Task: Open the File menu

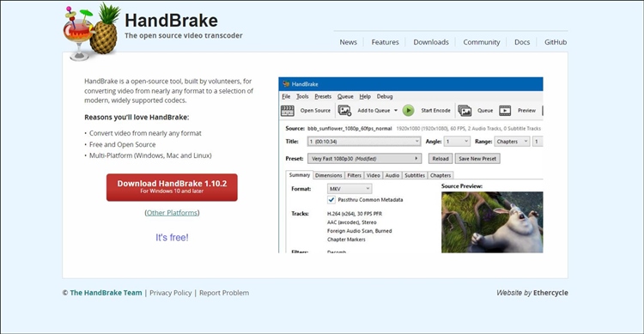Action: click(x=286, y=96)
